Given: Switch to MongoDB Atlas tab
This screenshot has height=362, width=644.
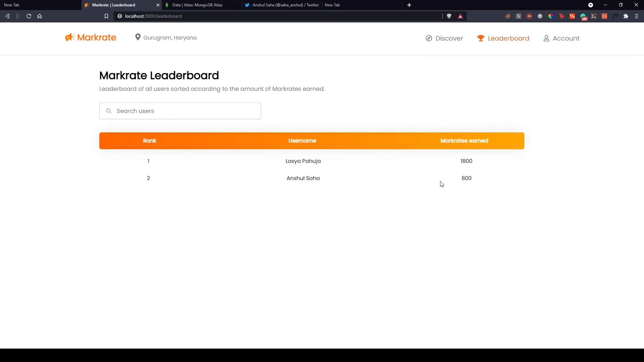Looking at the screenshot, I should click(x=197, y=5).
